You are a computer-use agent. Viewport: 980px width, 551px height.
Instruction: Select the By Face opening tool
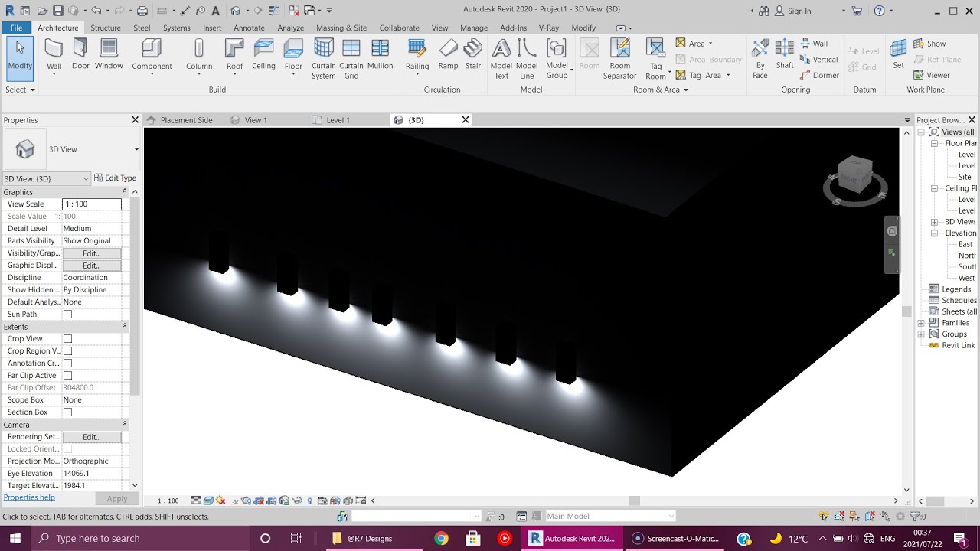759,59
